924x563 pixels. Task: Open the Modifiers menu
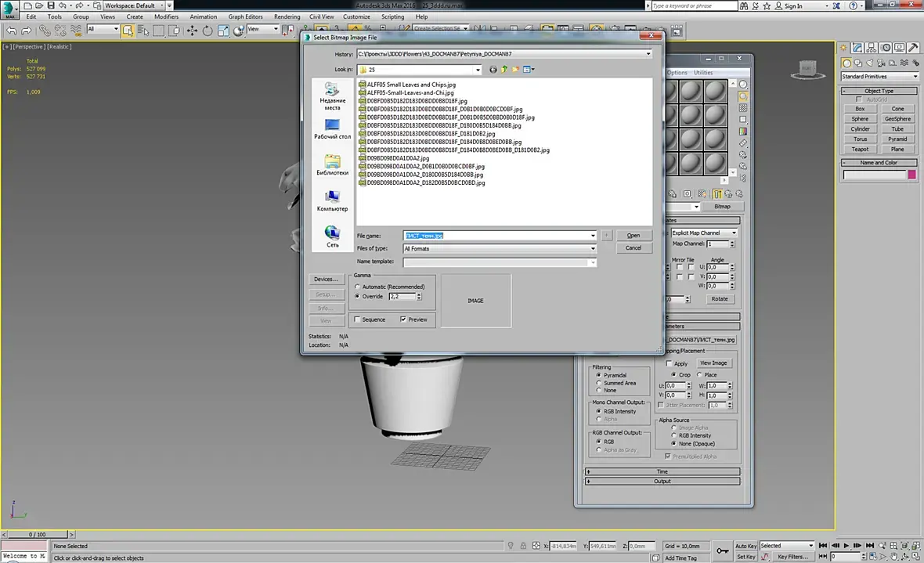[166, 16]
